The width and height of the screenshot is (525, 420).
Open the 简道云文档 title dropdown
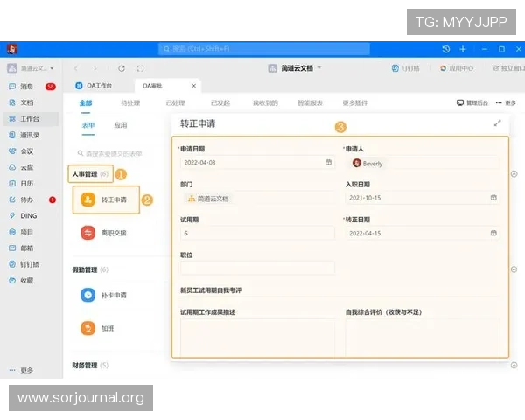tap(295, 68)
